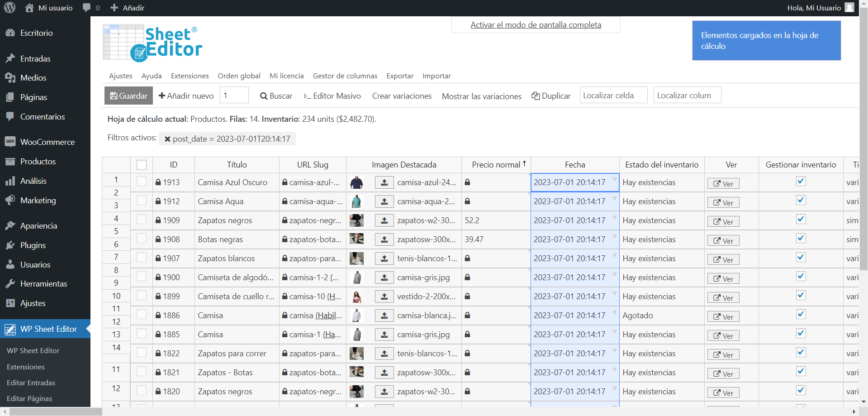The image size is (868, 416).
Task: Click the Sheet Editor logo
Action: (x=152, y=43)
